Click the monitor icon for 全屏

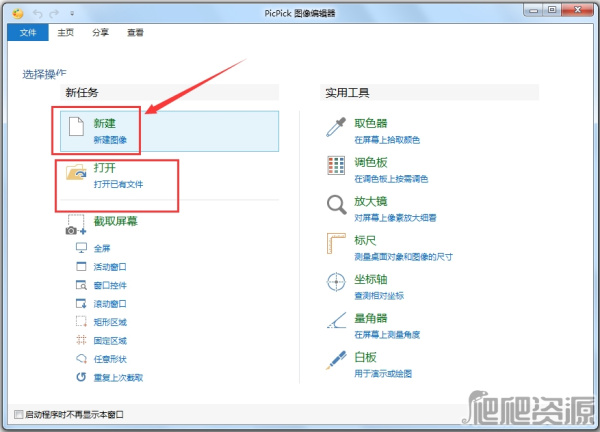(81, 248)
